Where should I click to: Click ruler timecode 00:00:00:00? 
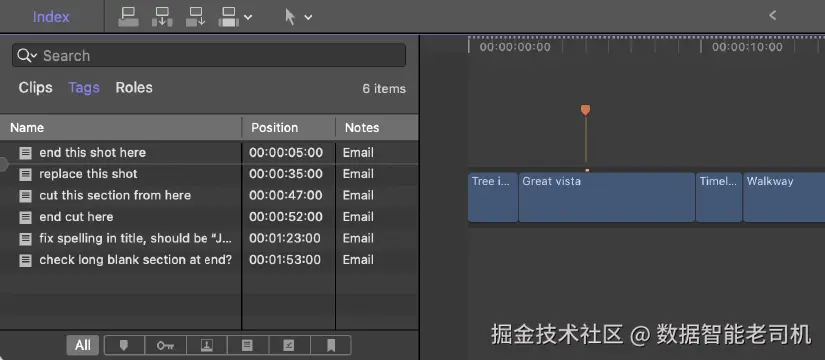tap(515, 47)
